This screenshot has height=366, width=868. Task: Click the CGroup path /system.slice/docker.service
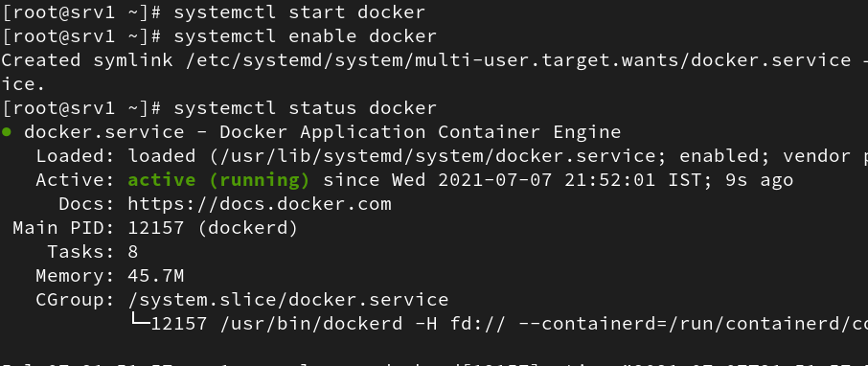[x=288, y=300]
